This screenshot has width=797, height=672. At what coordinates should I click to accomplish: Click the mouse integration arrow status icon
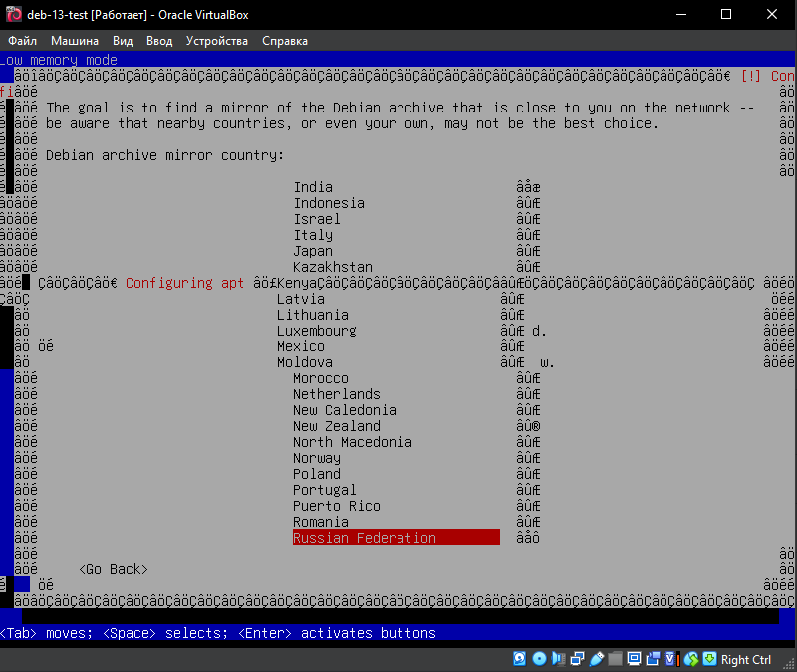click(x=708, y=659)
